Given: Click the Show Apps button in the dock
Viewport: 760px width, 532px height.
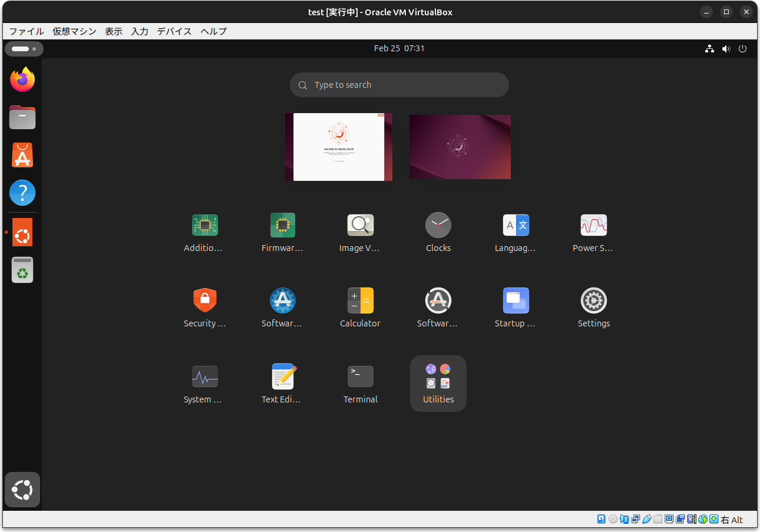Looking at the screenshot, I should 22,490.
